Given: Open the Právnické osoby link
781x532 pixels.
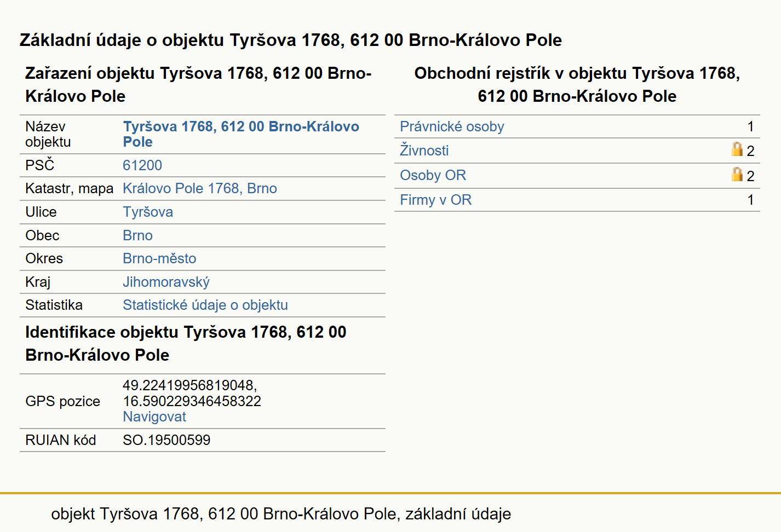Looking at the screenshot, I should (452, 126).
